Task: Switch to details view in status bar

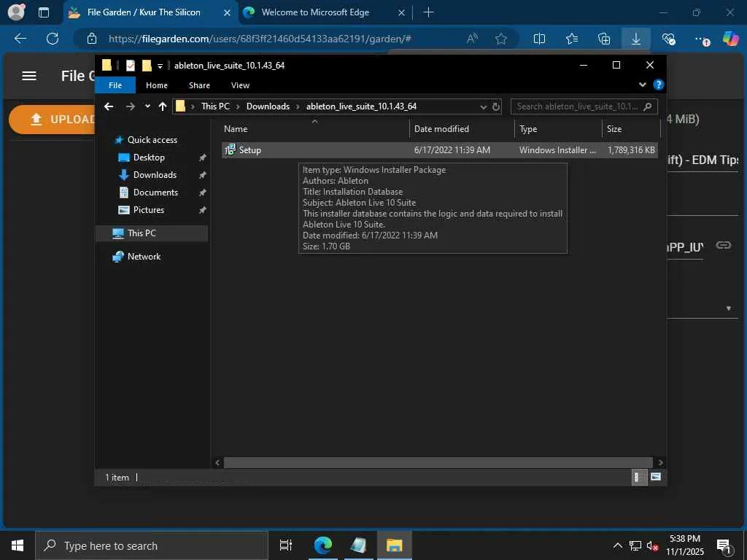Action: (637, 477)
